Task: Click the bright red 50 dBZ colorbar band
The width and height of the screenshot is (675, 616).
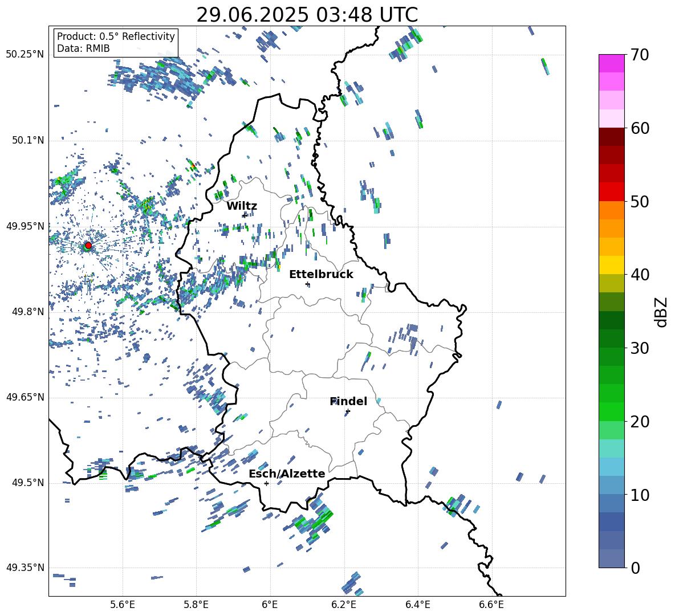Action: [612, 192]
